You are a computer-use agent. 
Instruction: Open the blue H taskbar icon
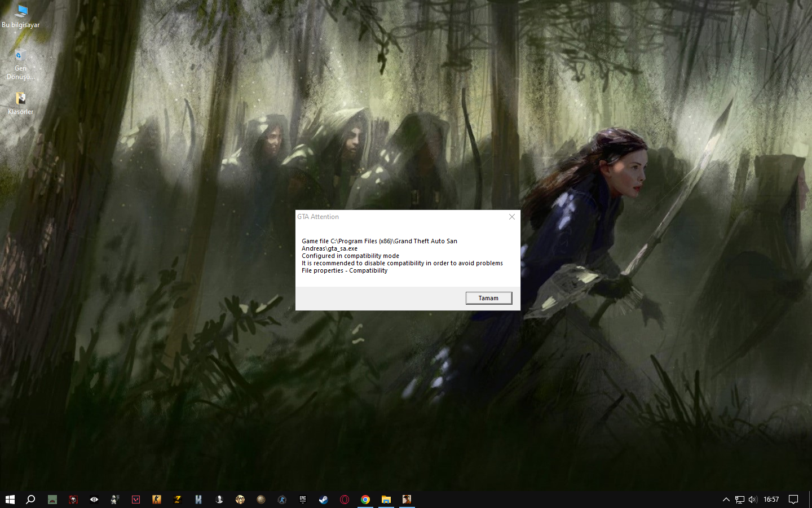click(x=198, y=500)
